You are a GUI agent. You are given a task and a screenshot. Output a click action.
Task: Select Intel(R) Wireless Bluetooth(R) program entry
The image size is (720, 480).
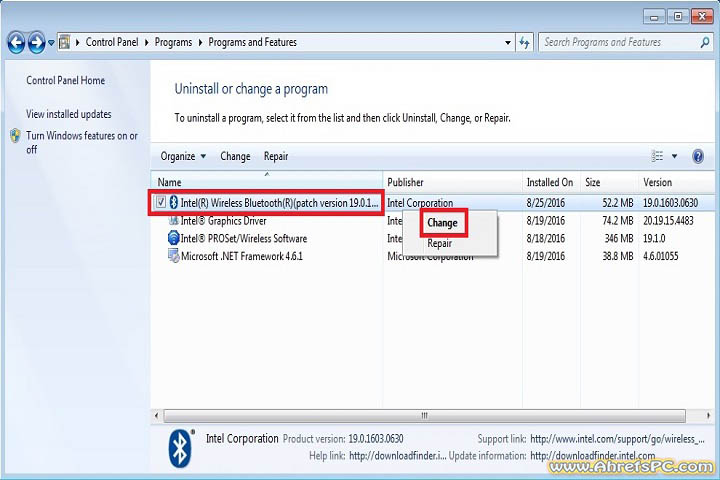(280, 203)
